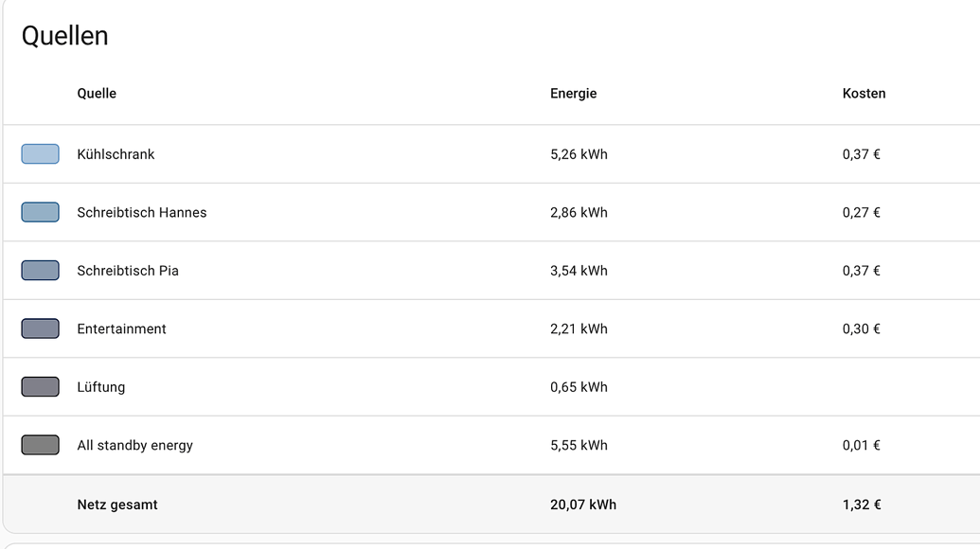The image size is (980, 549).
Task: Select the Netz gesamt summary row
Action: (491, 504)
